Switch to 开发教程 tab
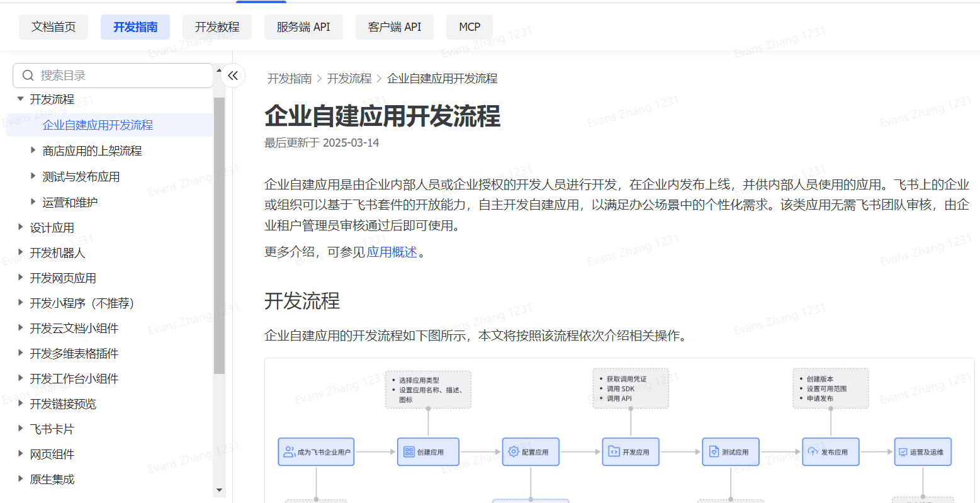 click(217, 27)
